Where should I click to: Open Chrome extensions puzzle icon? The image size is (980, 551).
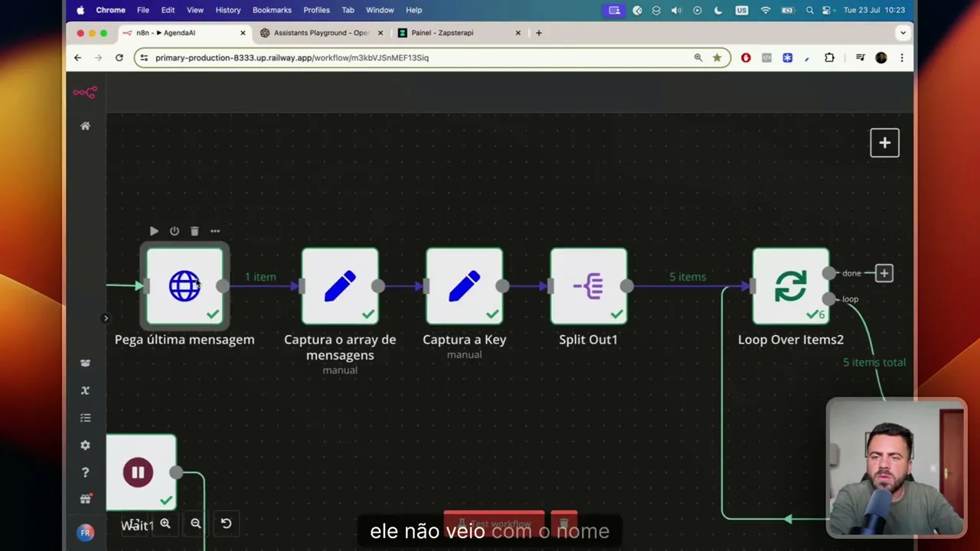point(829,57)
